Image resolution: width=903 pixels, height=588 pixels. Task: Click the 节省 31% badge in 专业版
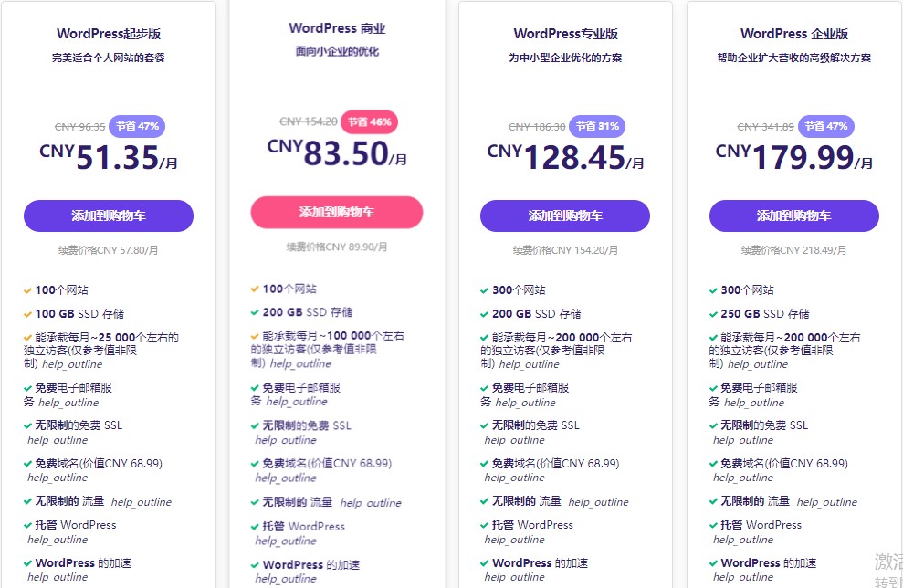[597, 126]
